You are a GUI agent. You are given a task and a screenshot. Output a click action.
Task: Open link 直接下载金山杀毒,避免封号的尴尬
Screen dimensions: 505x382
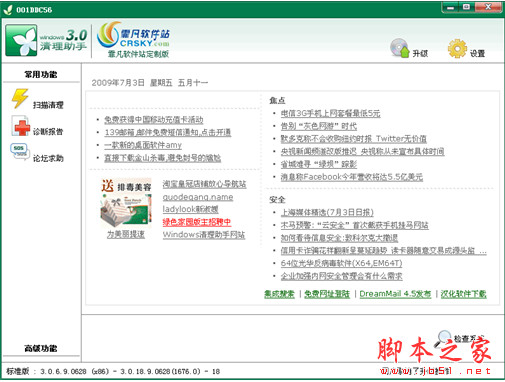(x=163, y=158)
